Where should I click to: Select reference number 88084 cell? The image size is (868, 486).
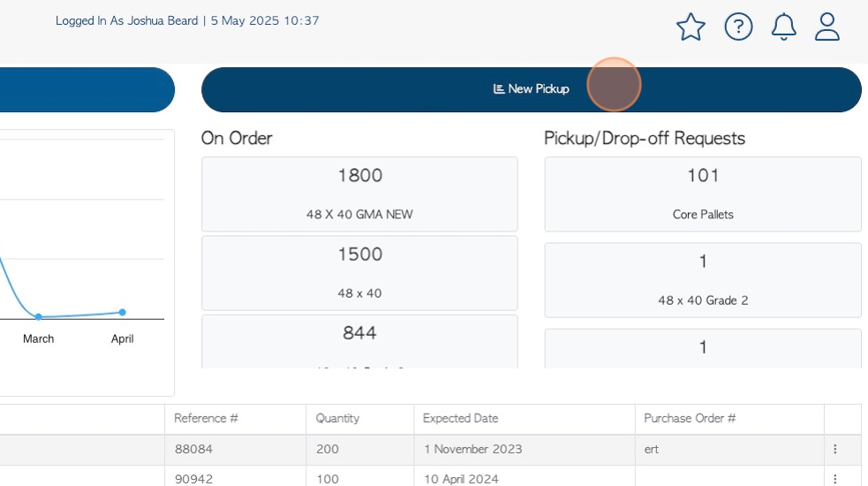coord(235,450)
